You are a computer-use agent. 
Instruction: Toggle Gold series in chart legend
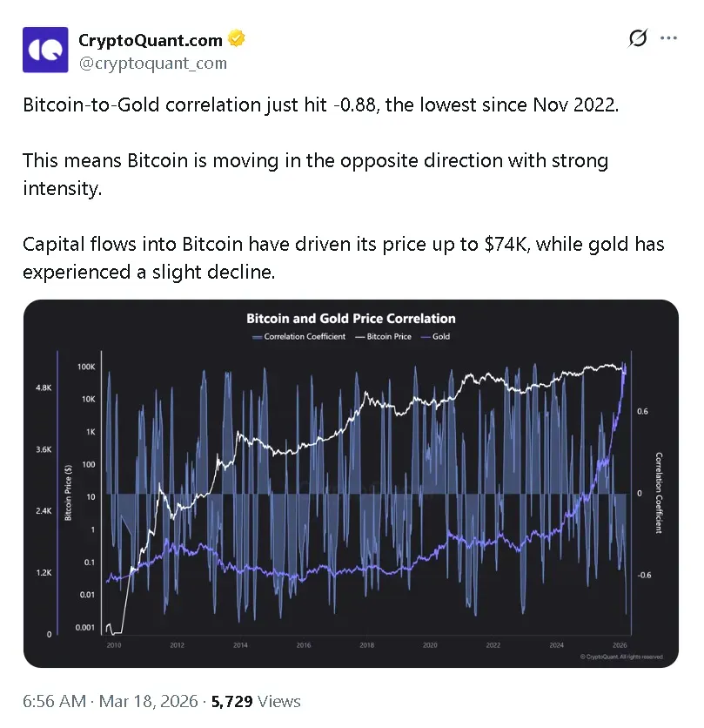436,336
